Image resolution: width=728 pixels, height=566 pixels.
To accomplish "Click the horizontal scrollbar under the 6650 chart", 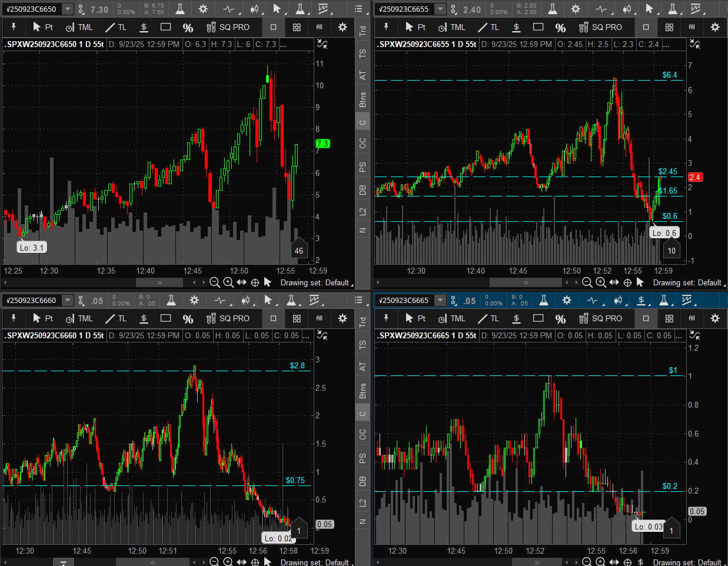I will pos(159,282).
